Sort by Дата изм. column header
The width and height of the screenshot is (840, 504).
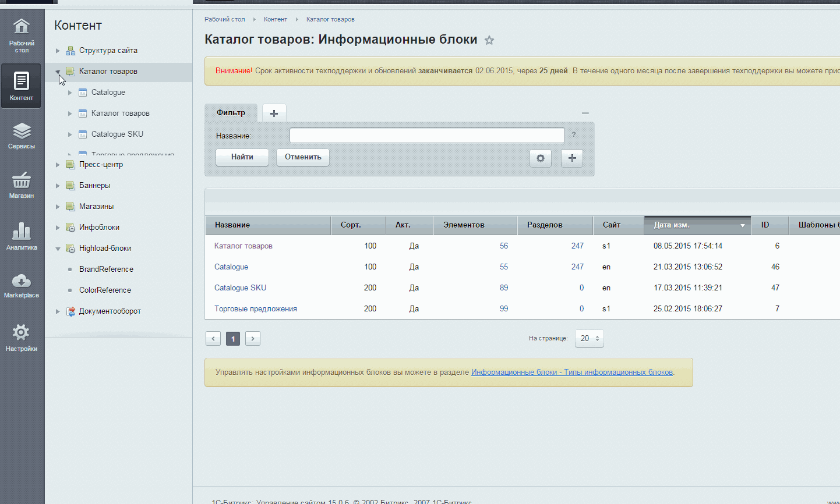pyautogui.click(x=698, y=225)
